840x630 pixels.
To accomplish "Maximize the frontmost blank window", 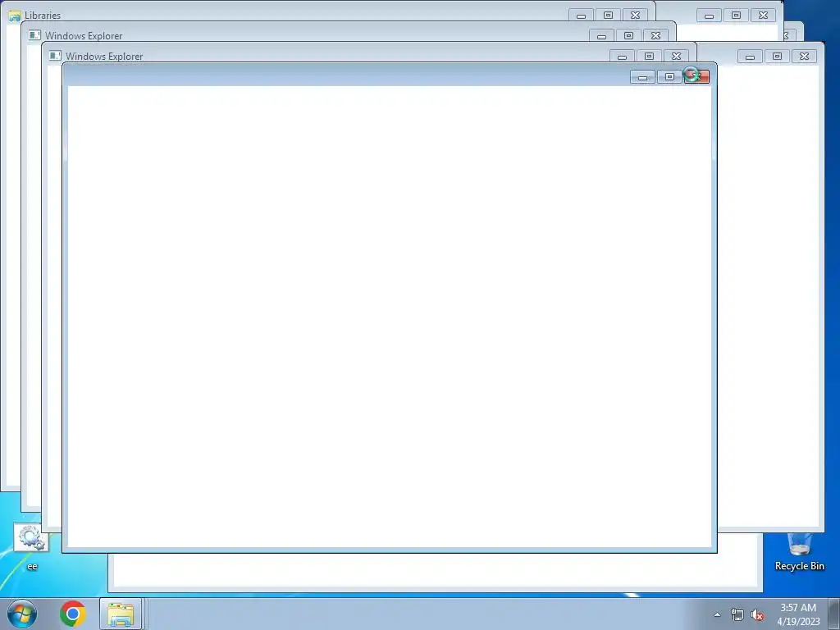I will tap(669, 77).
